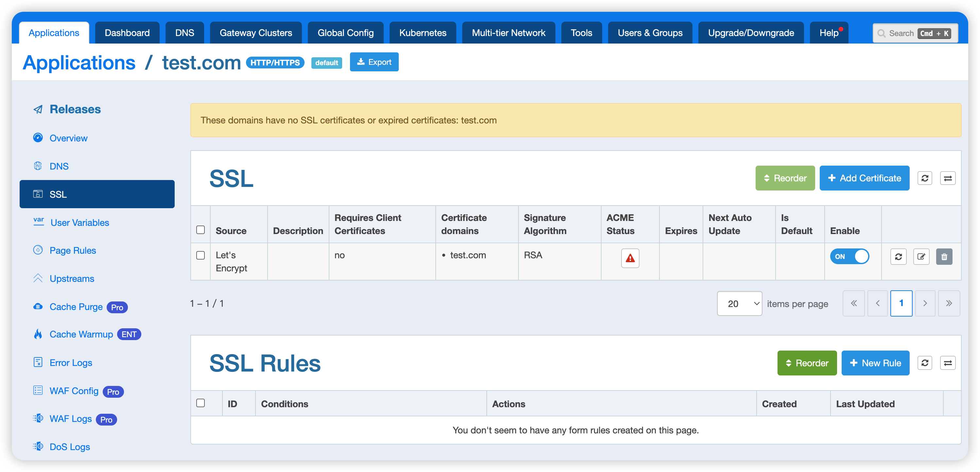Refresh the SSL Rules list

point(924,363)
